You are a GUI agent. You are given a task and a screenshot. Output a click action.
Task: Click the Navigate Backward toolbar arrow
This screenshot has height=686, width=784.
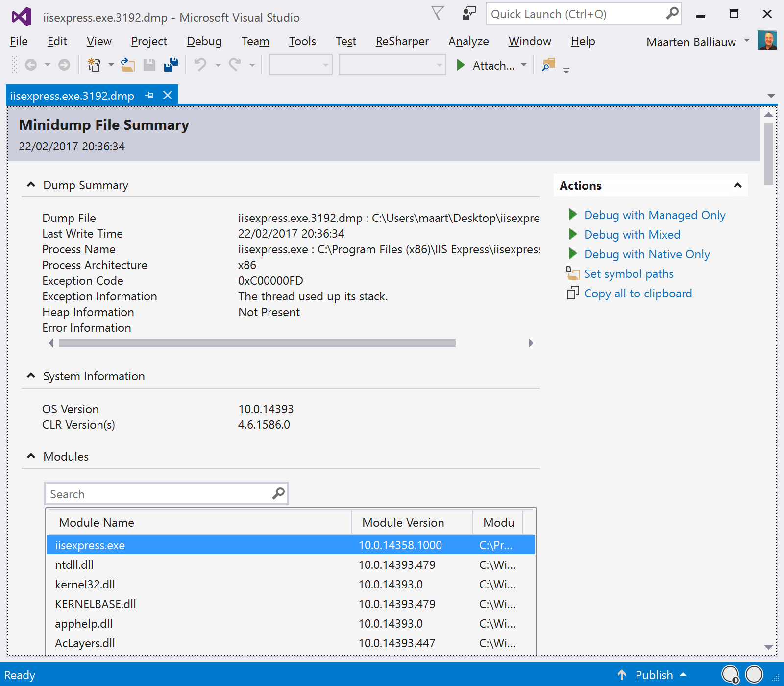coord(31,65)
